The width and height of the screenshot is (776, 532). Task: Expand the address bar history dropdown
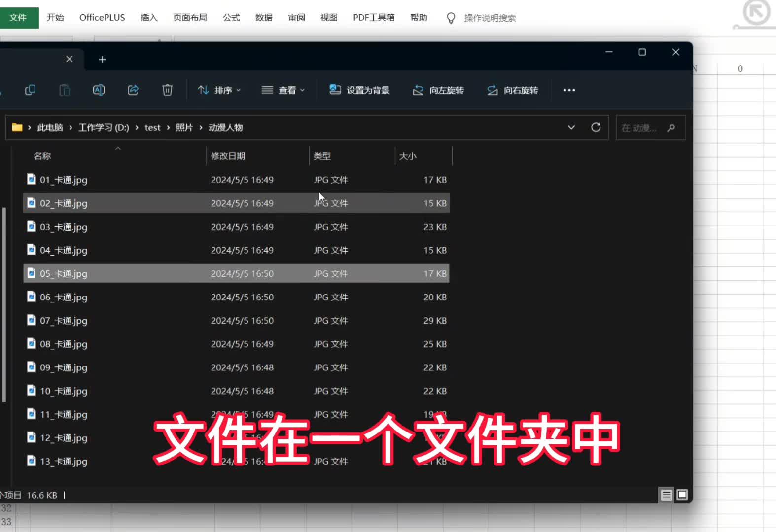tap(571, 128)
